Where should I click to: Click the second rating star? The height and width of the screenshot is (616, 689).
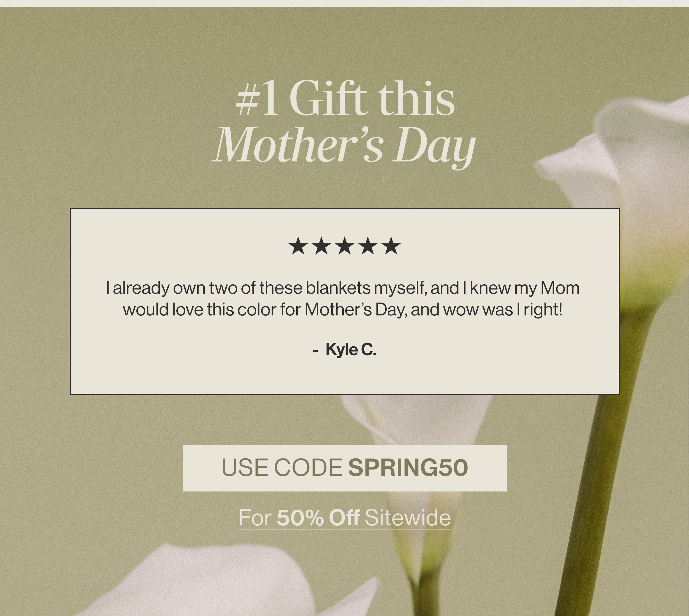[321, 246]
